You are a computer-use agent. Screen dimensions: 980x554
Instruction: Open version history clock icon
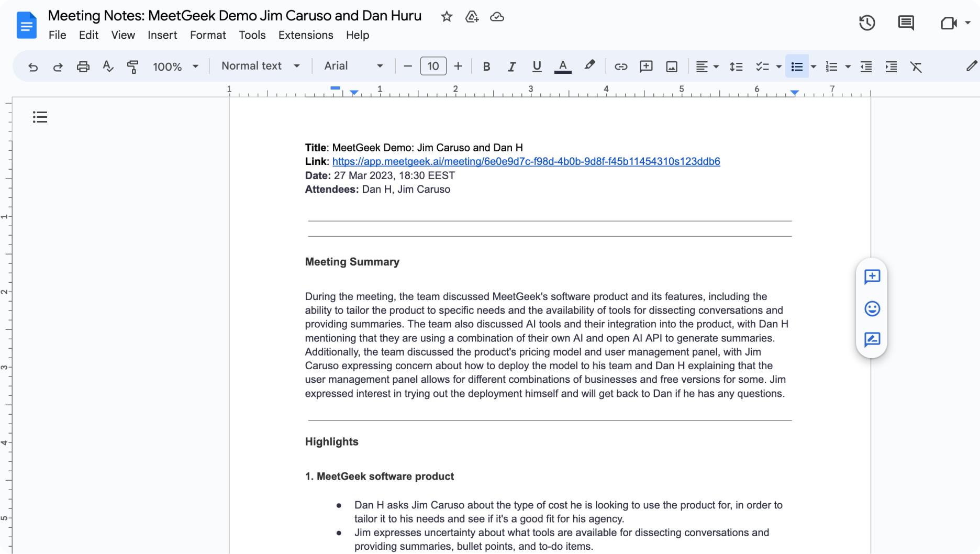(867, 23)
